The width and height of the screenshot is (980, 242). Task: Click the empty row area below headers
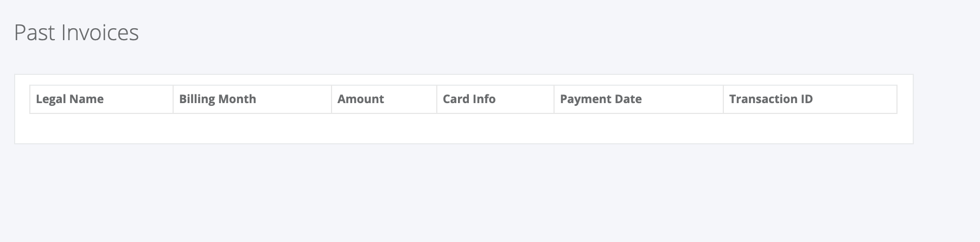463,128
